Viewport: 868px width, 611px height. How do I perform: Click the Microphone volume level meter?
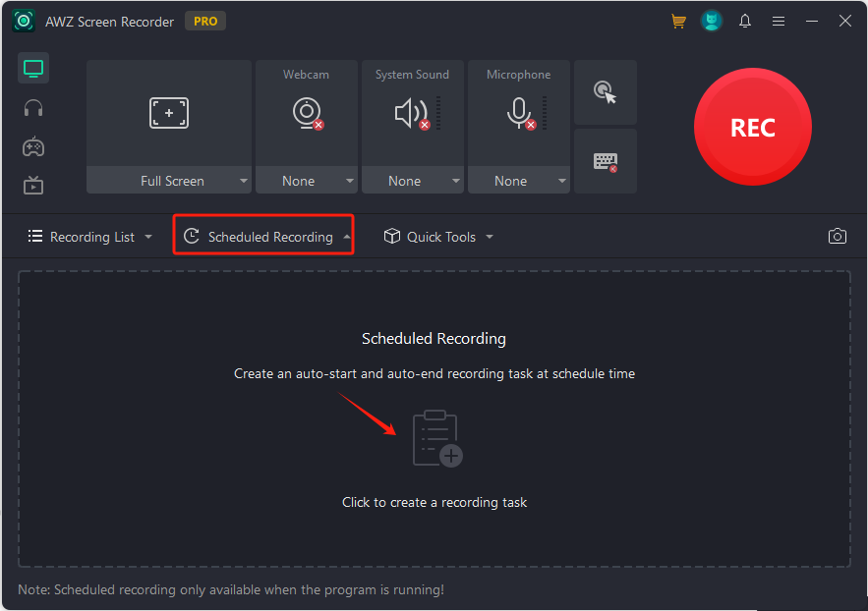pyautogui.click(x=545, y=113)
